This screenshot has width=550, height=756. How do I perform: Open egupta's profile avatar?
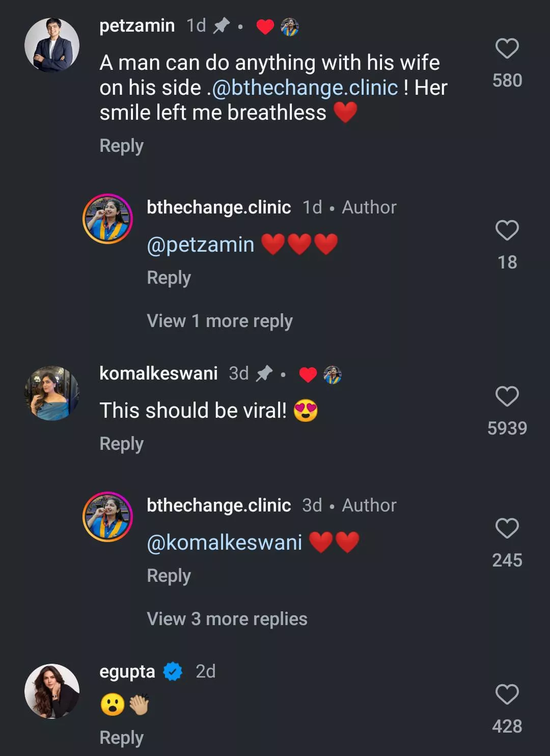(x=52, y=691)
